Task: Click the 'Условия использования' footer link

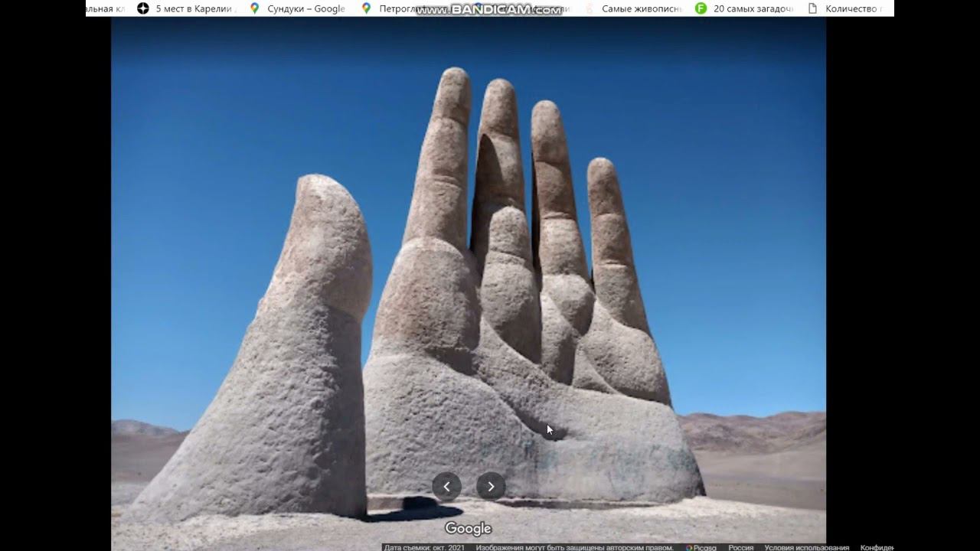Action: (x=806, y=547)
